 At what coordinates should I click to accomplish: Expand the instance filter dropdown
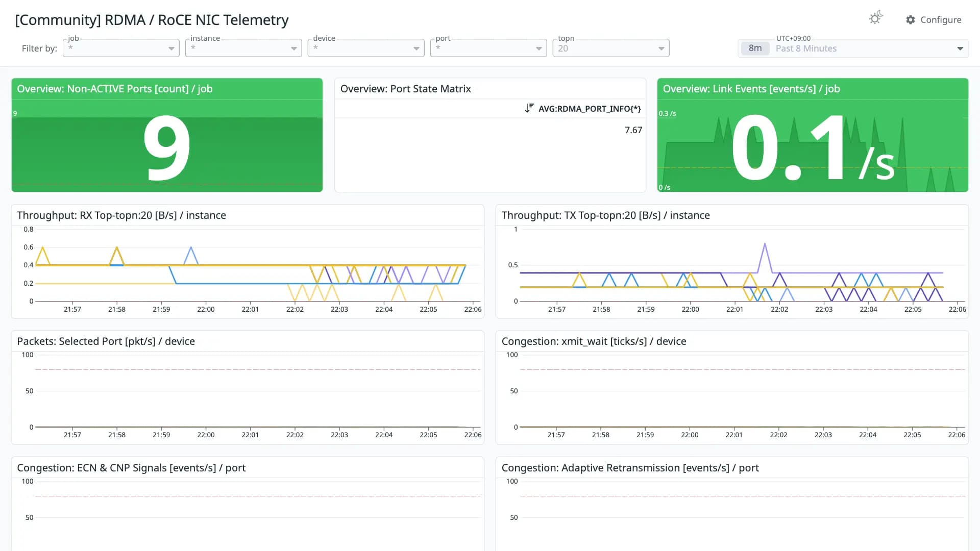243,48
